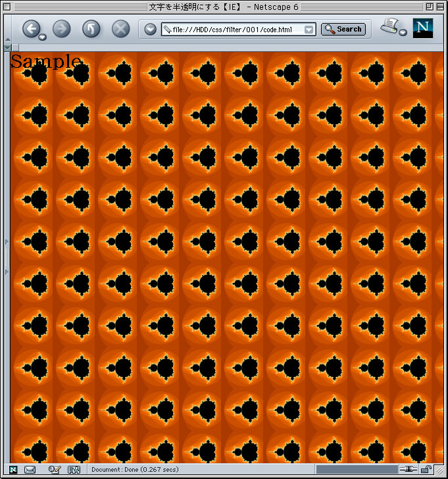The height and width of the screenshot is (479, 448).
Task: Click the Netscape N logo throbber
Action: coord(422,28)
